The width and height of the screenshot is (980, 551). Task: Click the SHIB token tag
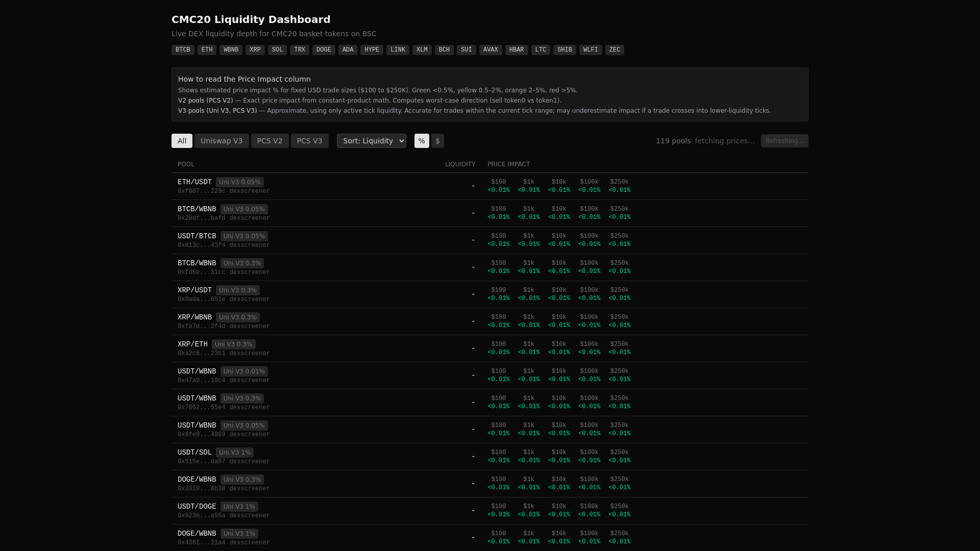click(565, 50)
